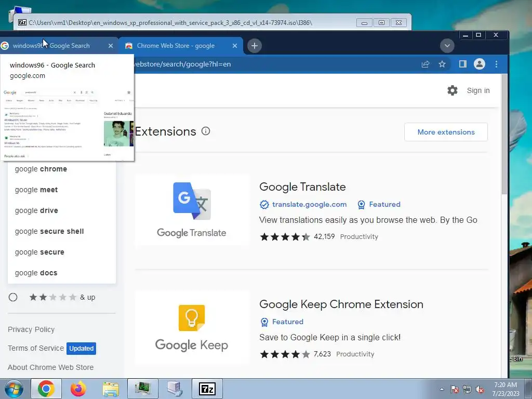Click the Updated badge beside Terms of Service

click(81, 349)
